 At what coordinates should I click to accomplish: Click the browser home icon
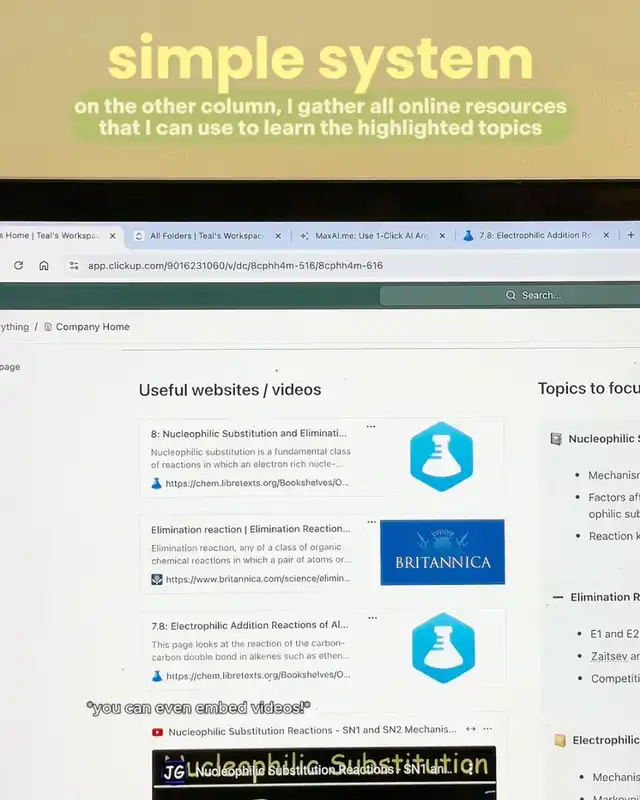tap(44, 265)
